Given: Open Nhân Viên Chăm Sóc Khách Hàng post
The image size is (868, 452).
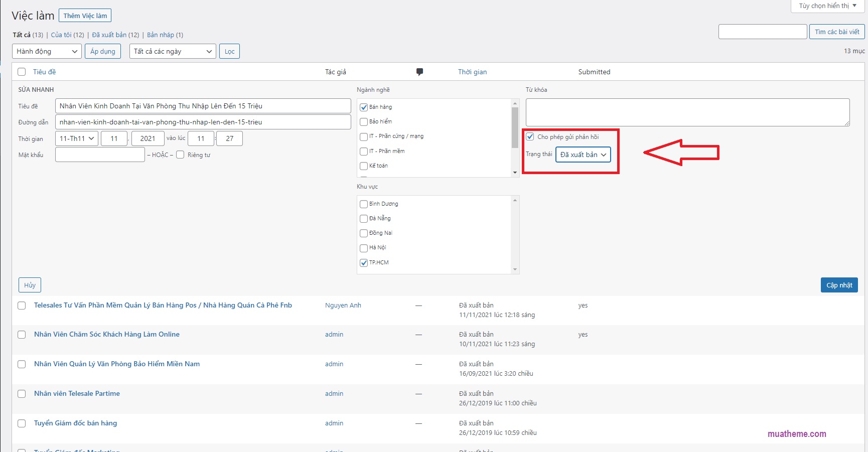Looking at the screenshot, I should click(107, 334).
